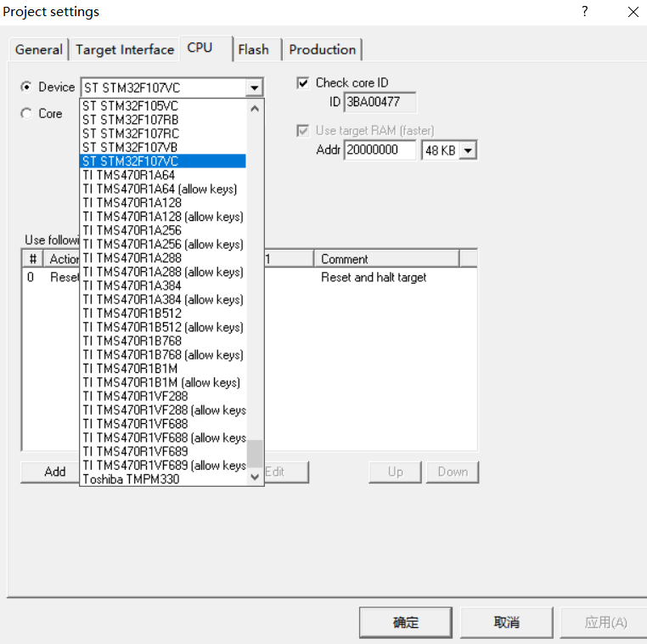Screen dimensions: 647x644
Task: Open the General tab
Action: [x=39, y=49]
